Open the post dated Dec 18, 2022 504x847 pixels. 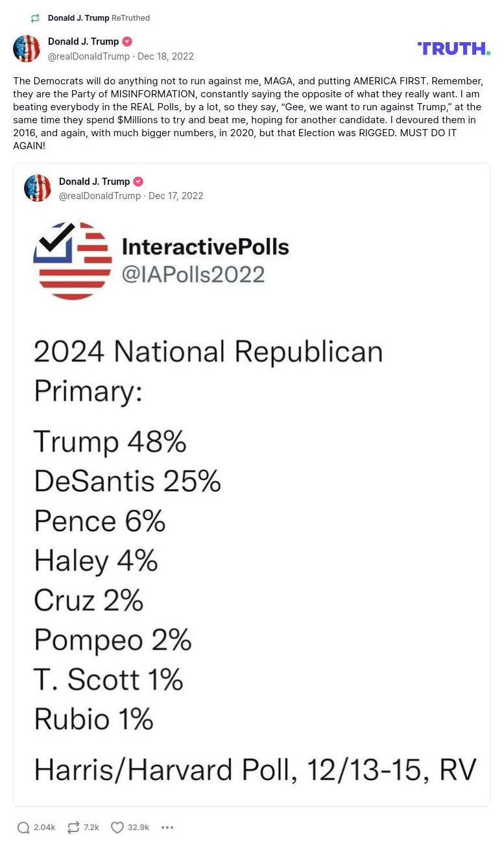165,56
